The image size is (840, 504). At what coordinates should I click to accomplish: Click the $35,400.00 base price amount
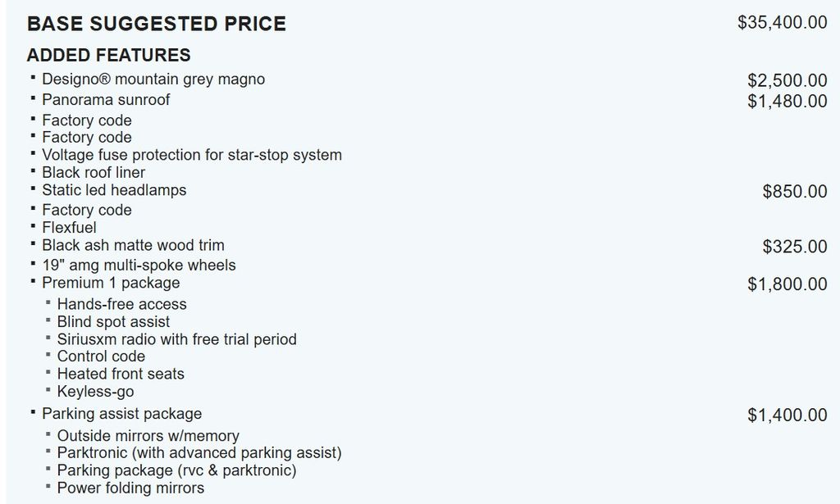pos(782,22)
